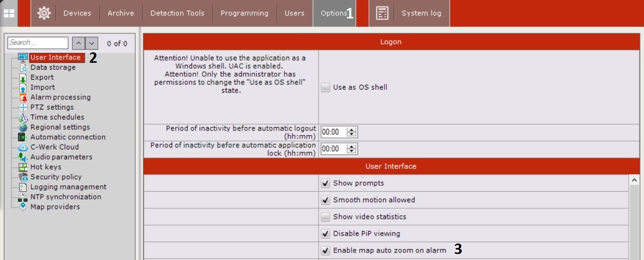Enable the Use as OS shell checkbox
The image size is (644, 260).
coord(326,88)
